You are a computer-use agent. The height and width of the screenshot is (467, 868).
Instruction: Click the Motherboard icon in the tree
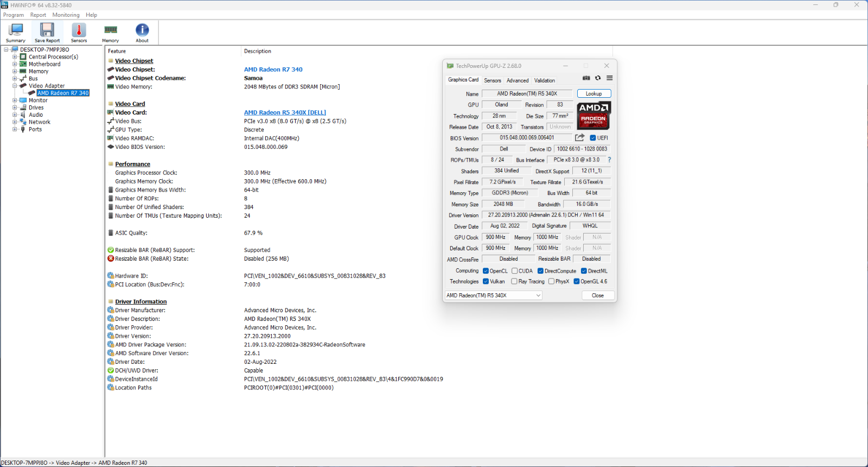tap(23, 64)
